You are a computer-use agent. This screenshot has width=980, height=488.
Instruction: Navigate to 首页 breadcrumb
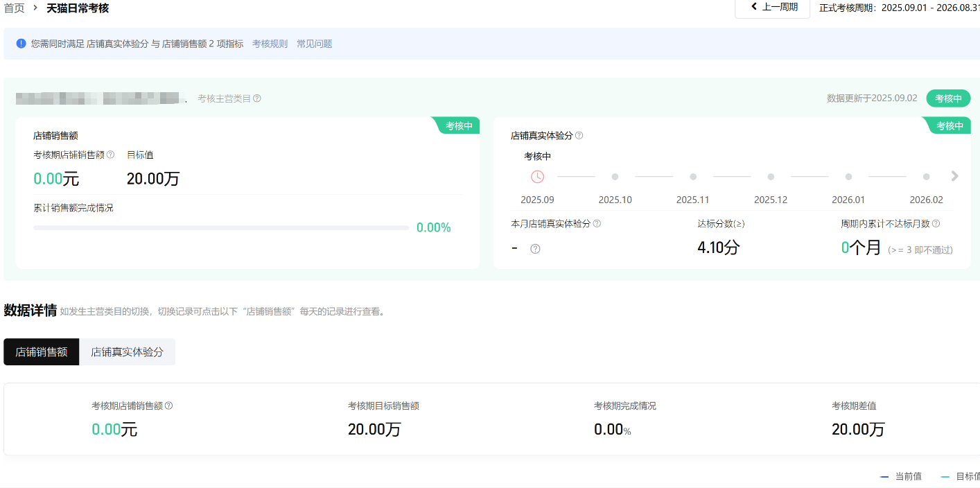point(15,8)
